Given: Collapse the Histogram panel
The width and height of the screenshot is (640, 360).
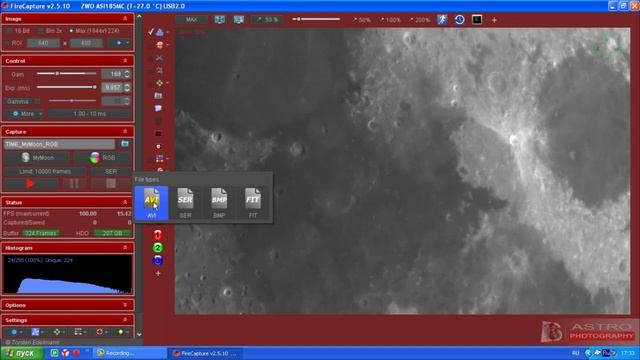Looking at the screenshot, I should click(125, 248).
